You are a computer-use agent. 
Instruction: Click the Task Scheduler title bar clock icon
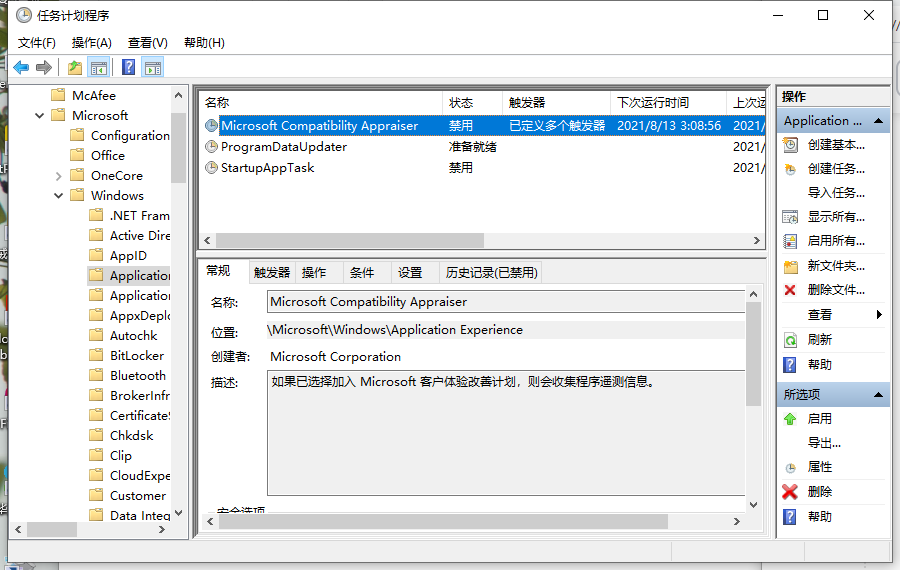(24, 15)
